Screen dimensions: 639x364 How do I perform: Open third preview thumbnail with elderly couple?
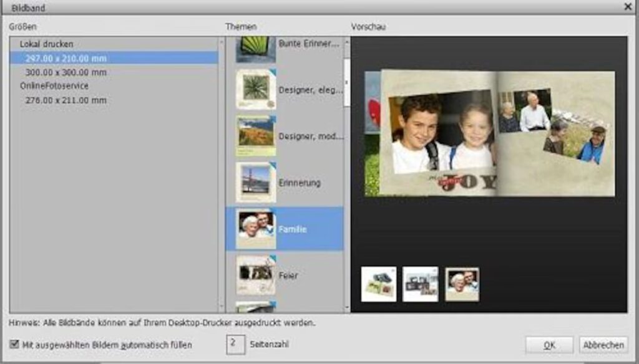(x=462, y=284)
